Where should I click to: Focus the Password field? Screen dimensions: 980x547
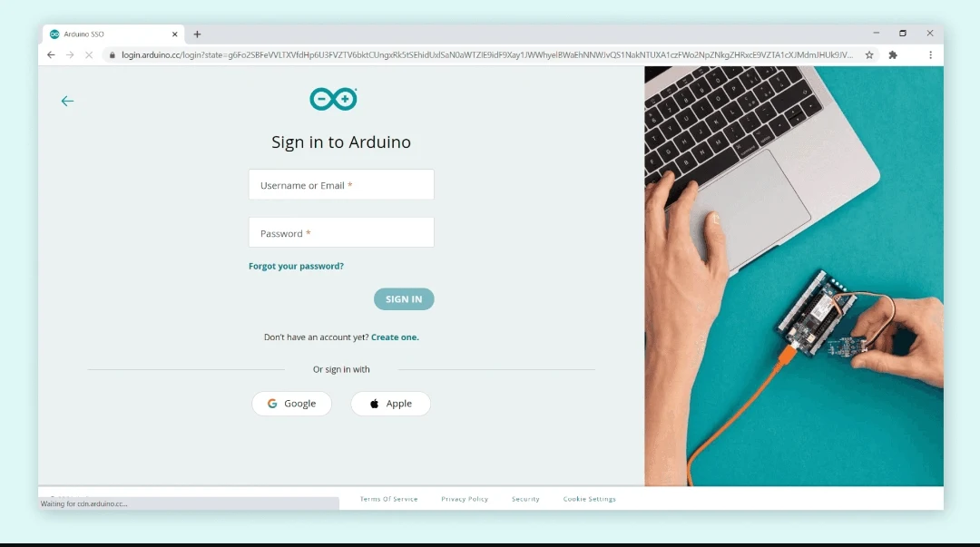[x=341, y=232]
